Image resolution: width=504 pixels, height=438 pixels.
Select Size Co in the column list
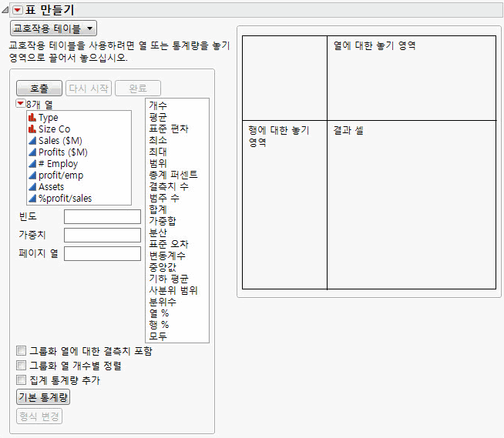pos(54,129)
